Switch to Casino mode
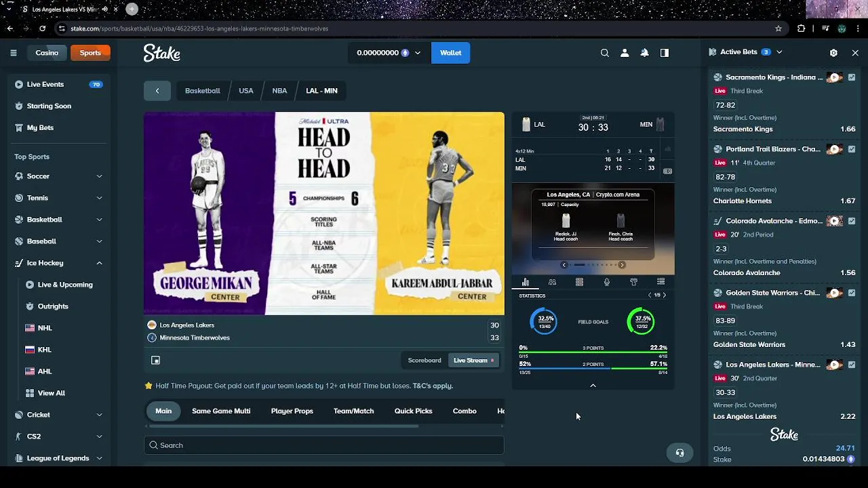868x488 pixels. [47, 53]
